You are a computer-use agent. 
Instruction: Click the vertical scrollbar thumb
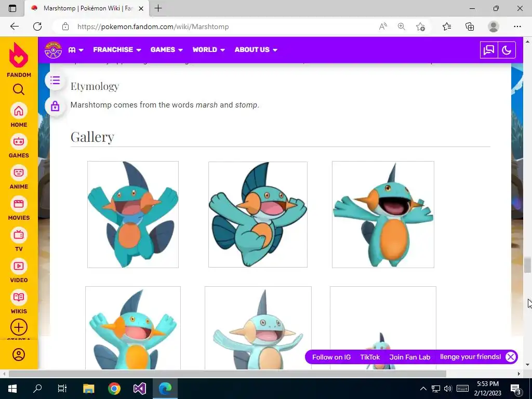click(x=527, y=265)
